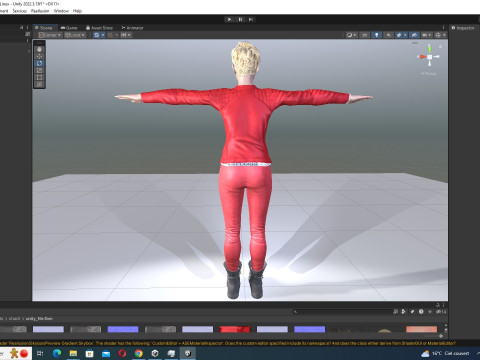Adjust the Project thumbnail size slider
The width and height of the screenshot is (480, 360).
(x=441, y=336)
